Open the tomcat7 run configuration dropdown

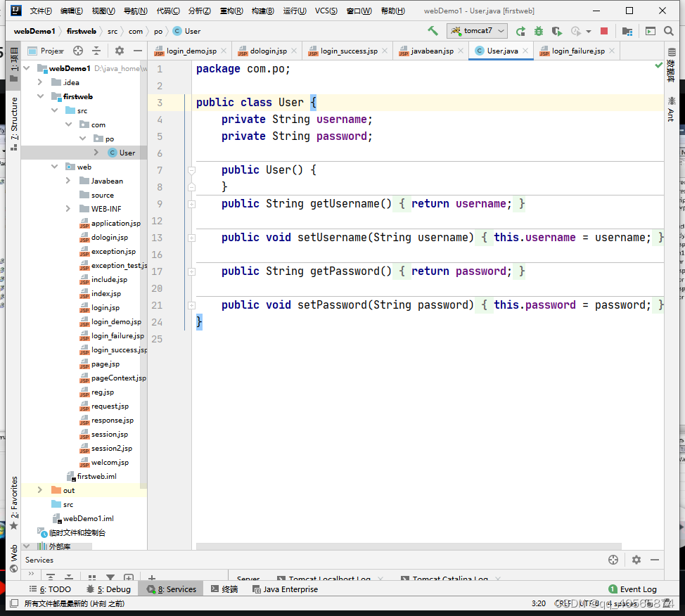click(x=477, y=31)
